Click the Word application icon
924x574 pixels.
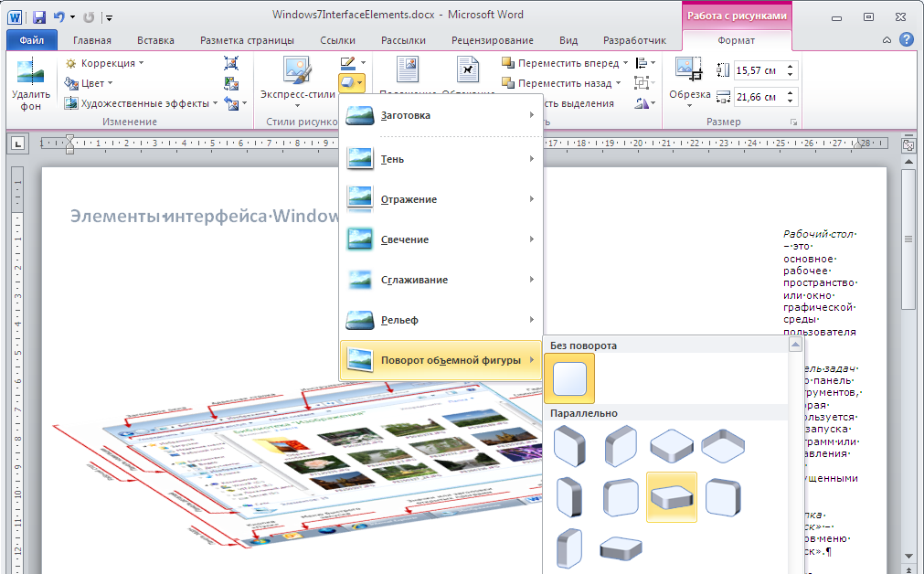[x=15, y=17]
